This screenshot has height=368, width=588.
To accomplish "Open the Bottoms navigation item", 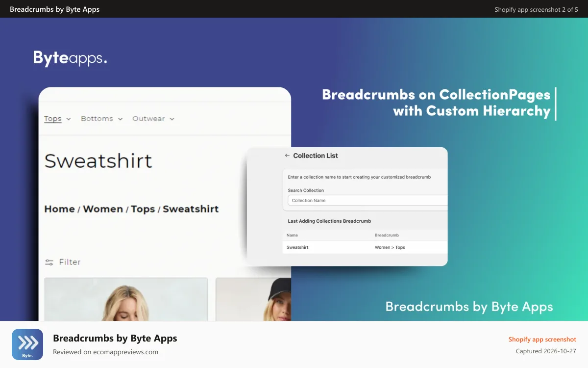I will [97, 119].
